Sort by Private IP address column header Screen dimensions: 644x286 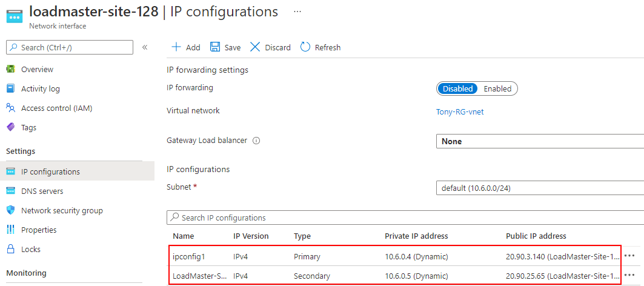416,236
